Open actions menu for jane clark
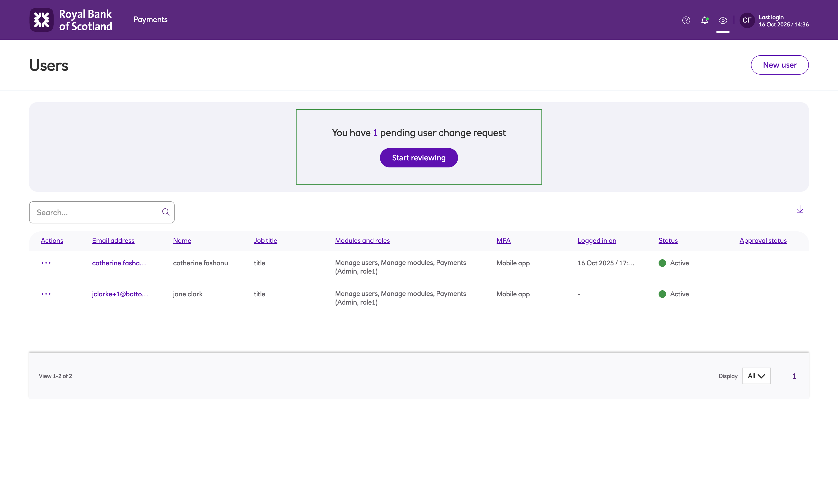838x504 pixels. point(46,294)
